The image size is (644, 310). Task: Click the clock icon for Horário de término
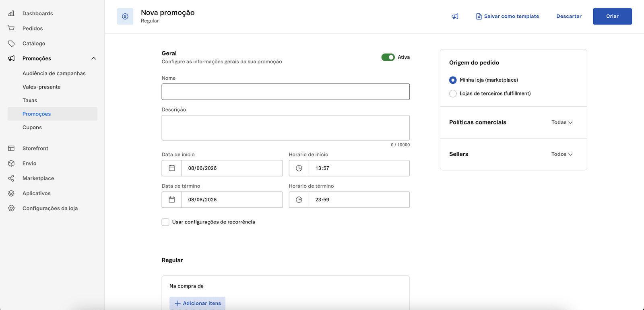point(299,200)
